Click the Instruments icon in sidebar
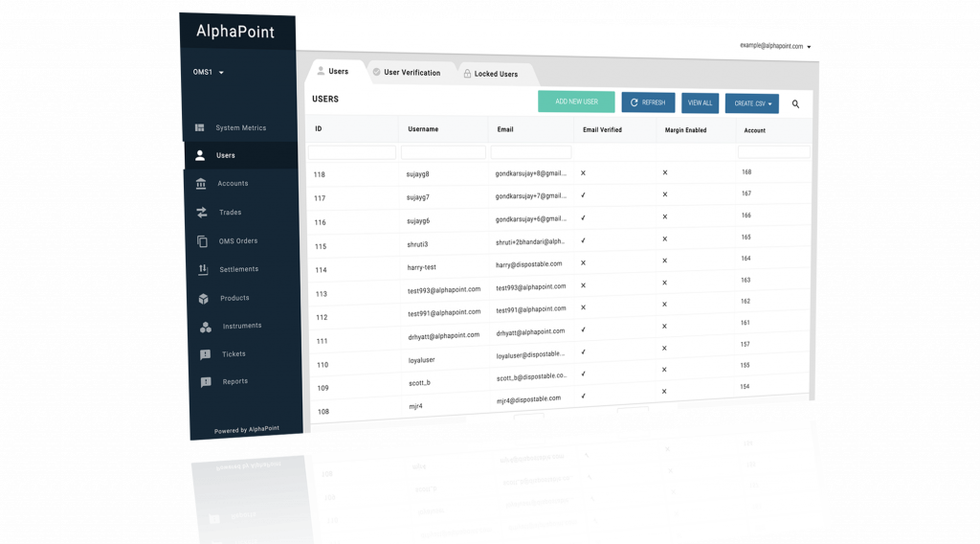 coord(205,327)
